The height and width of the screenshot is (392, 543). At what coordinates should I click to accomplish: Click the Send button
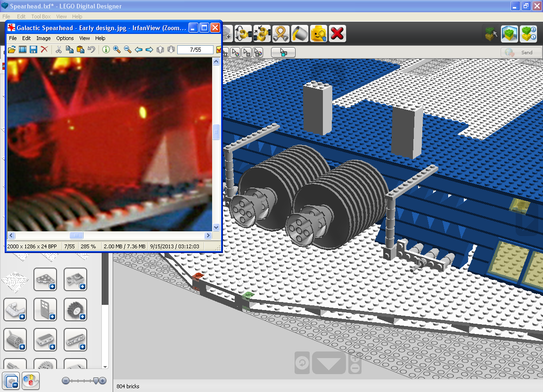coord(521,52)
